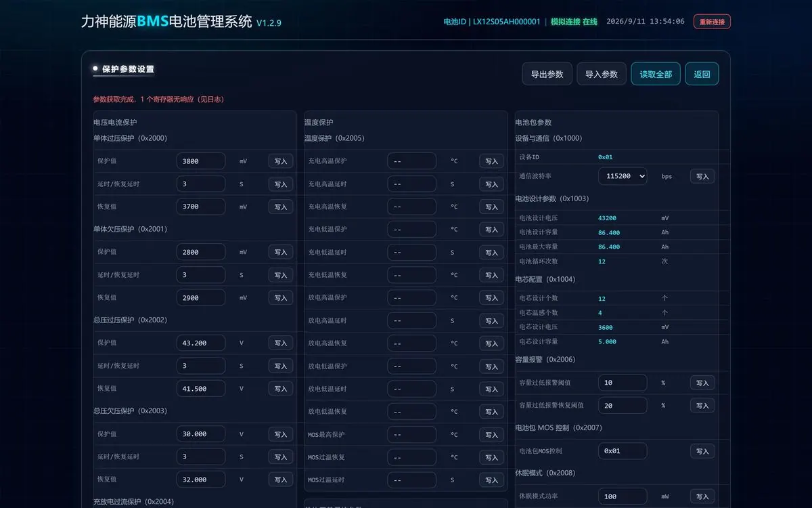The height and width of the screenshot is (508, 812).
Task: Click 写入 next to 恢复值 3700
Action: [281, 207]
